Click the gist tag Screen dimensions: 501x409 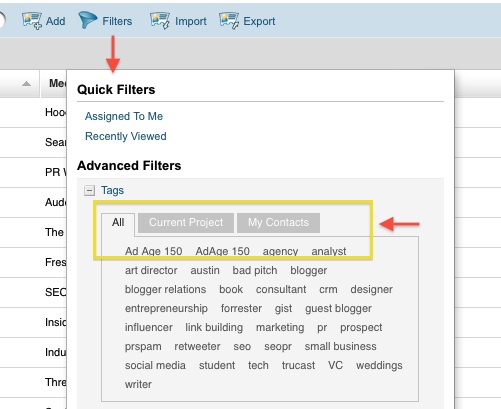coord(283,308)
